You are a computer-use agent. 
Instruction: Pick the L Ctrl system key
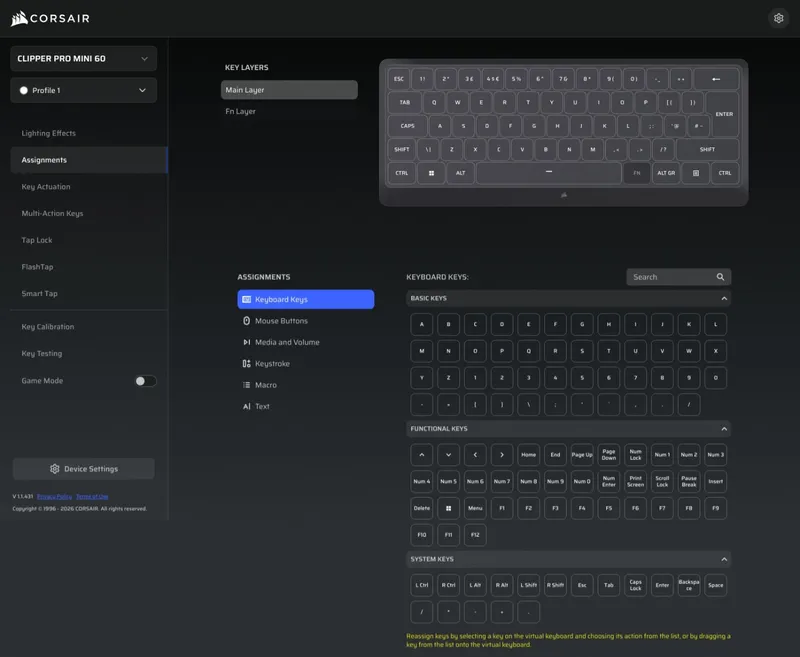(x=421, y=586)
